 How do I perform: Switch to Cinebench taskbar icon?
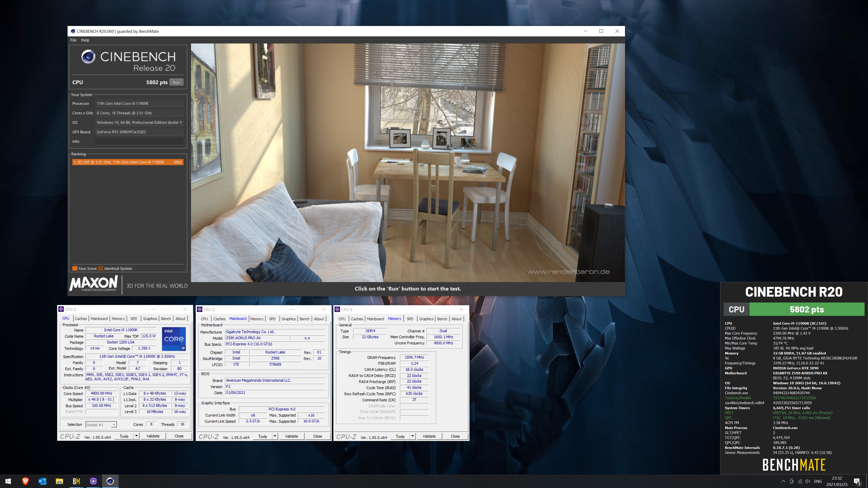click(x=110, y=481)
